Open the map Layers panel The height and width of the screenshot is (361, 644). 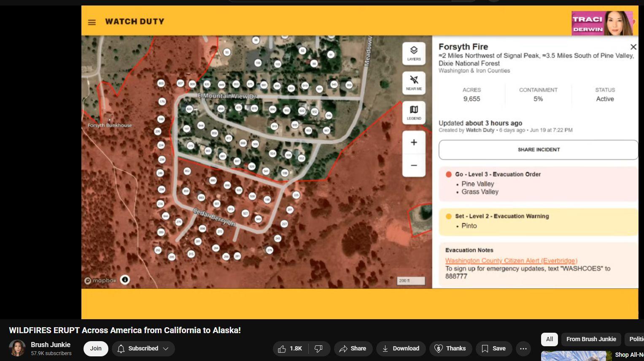[x=414, y=54]
